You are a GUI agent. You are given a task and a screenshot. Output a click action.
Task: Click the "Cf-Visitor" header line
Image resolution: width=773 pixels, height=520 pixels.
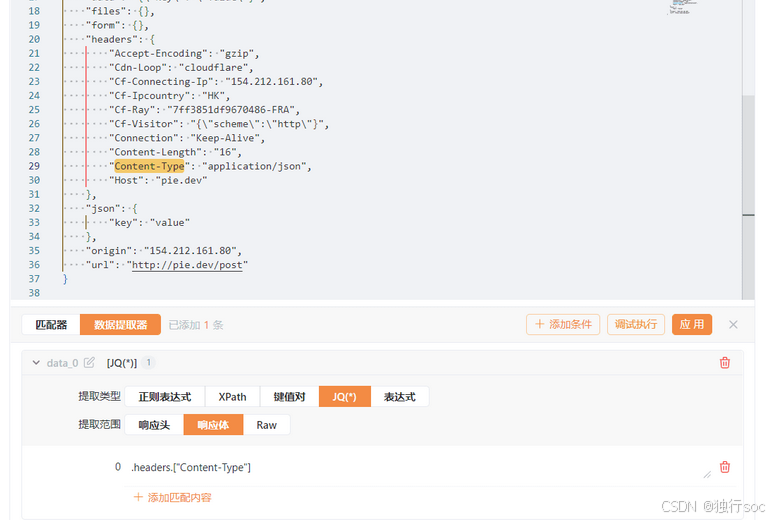click(219, 124)
